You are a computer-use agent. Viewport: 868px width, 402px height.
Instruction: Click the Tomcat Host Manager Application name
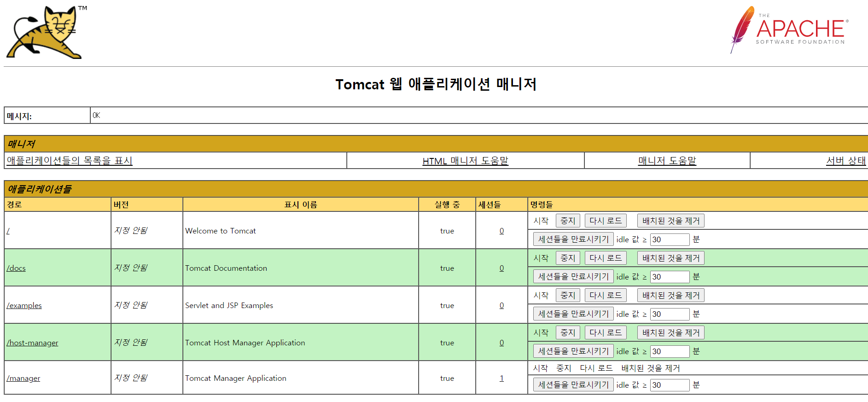click(x=245, y=343)
